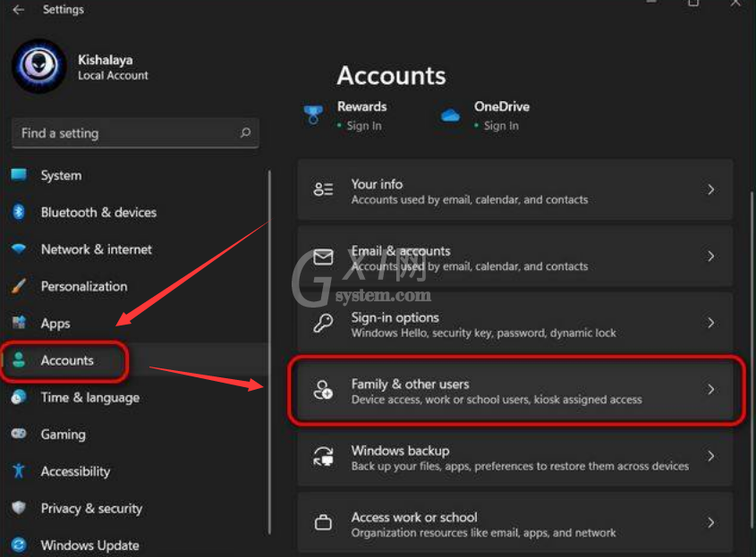
Task: Click the search magnifier icon
Action: [245, 132]
